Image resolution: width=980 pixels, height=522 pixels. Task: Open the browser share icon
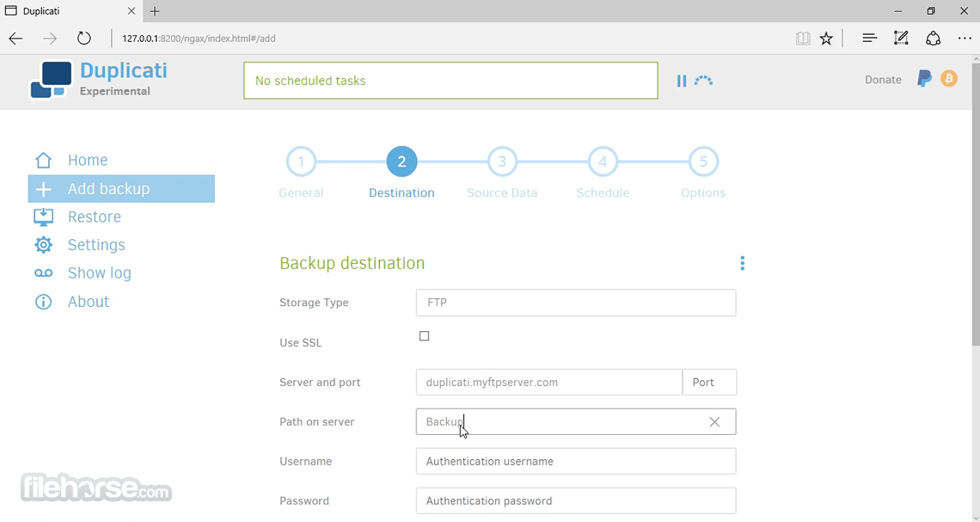click(x=933, y=38)
